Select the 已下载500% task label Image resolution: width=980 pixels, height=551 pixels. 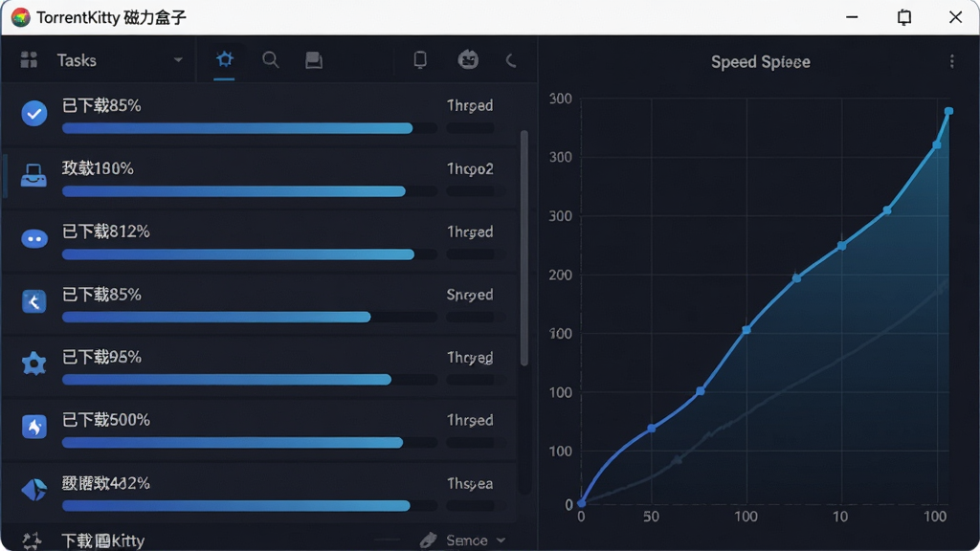[105, 420]
